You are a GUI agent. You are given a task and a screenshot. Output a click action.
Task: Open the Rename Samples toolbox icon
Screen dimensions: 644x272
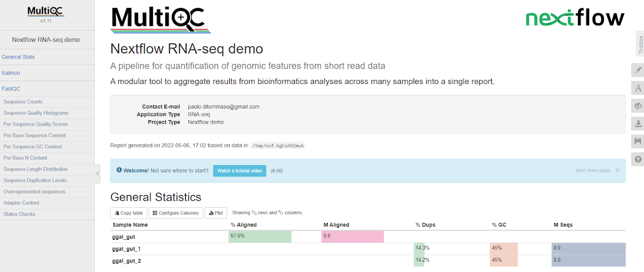coord(638,88)
